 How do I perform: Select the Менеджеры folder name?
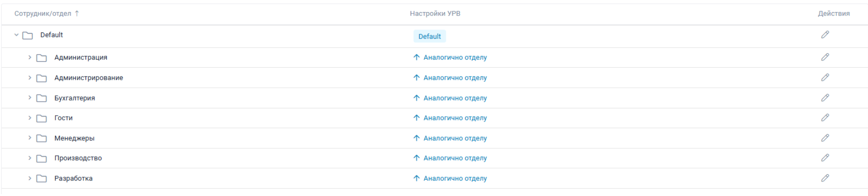[74, 138]
